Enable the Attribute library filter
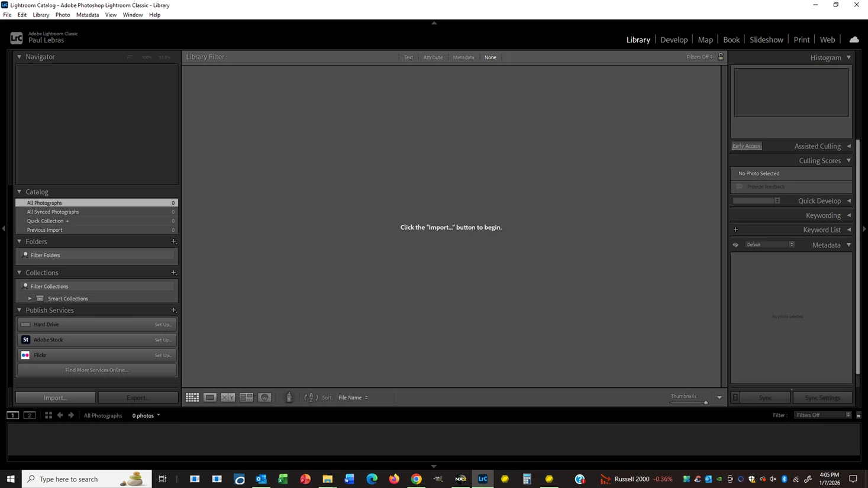 [433, 57]
